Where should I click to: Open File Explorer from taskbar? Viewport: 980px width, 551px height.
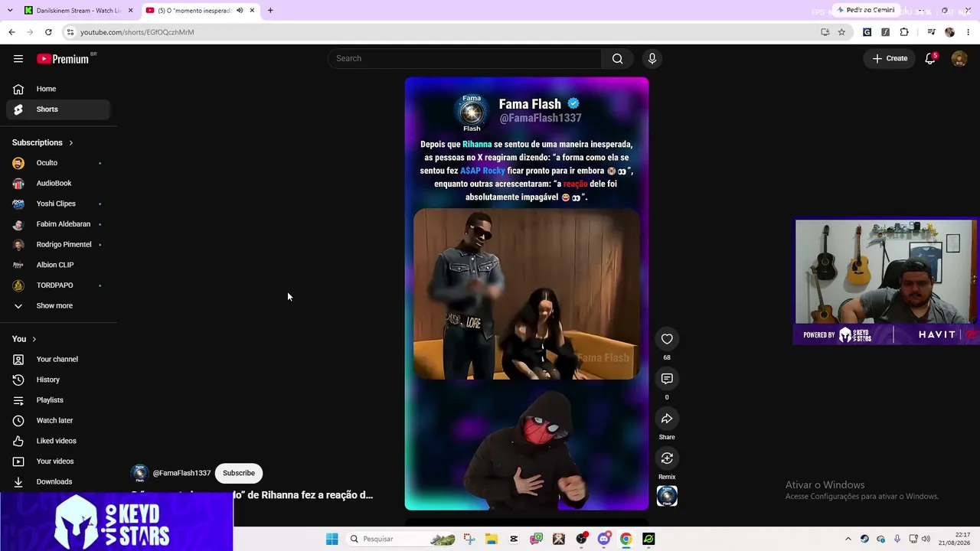[491, 539]
